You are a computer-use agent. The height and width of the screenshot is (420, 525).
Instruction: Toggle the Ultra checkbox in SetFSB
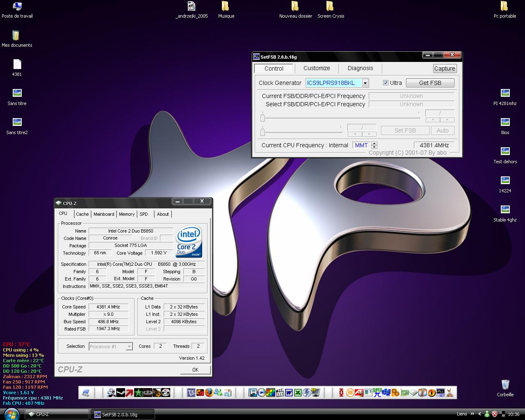386,83
